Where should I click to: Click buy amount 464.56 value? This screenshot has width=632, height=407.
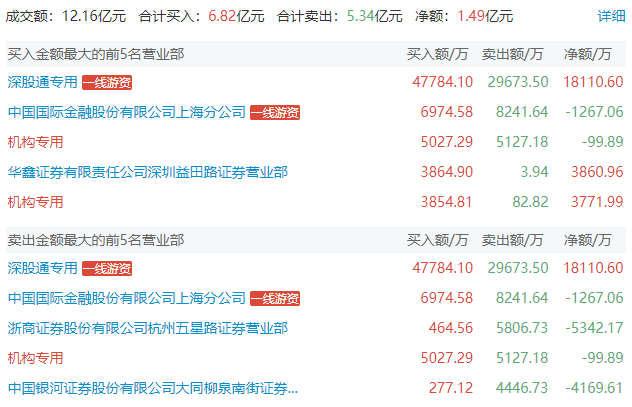[x=451, y=328]
